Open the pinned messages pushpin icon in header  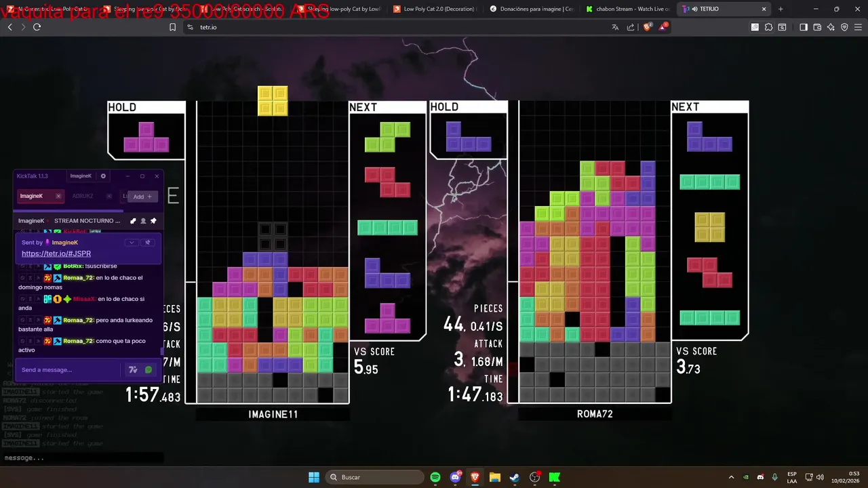coord(154,221)
